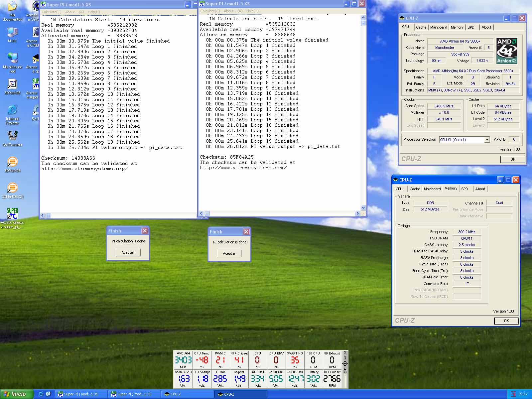Screen dimensions: 532x399
Task: Click the lower CPU-Z window's title icon
Action: 396,180
